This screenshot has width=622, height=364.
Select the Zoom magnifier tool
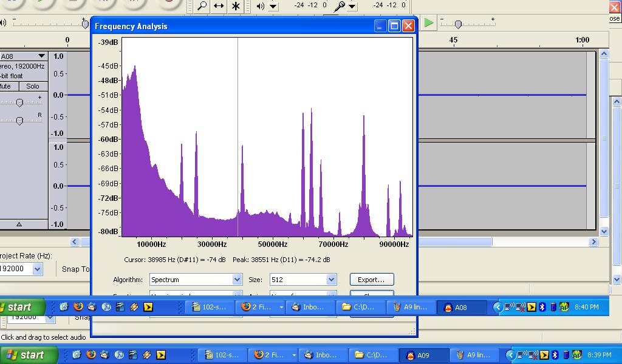[x=202, y=6]
